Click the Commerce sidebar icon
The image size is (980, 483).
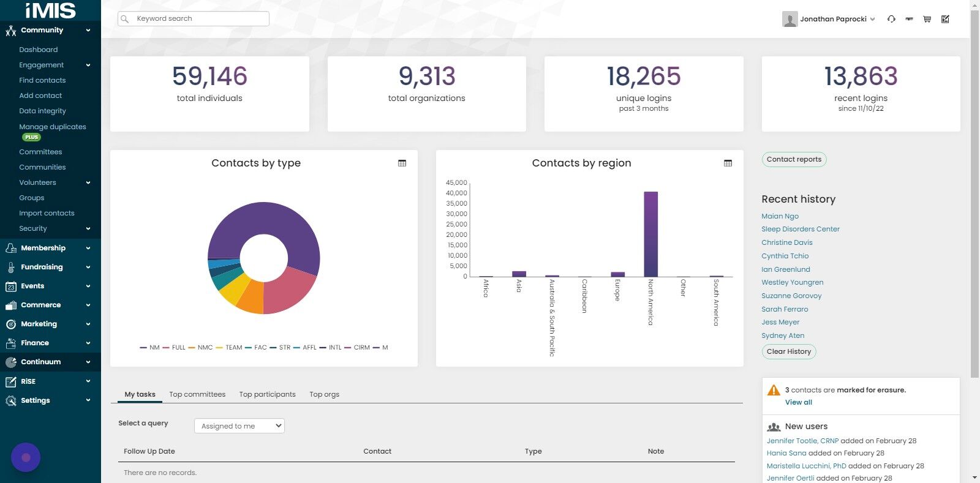click(x=10, y=305)
